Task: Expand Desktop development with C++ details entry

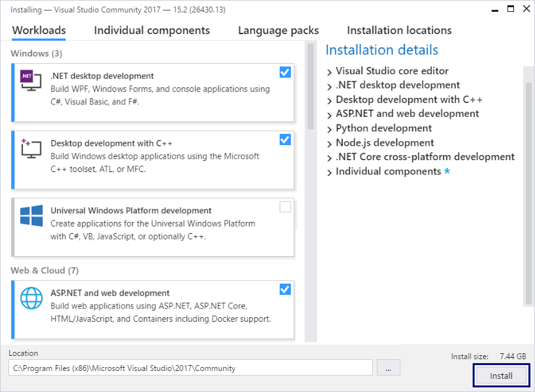Action: coord(330,100)
